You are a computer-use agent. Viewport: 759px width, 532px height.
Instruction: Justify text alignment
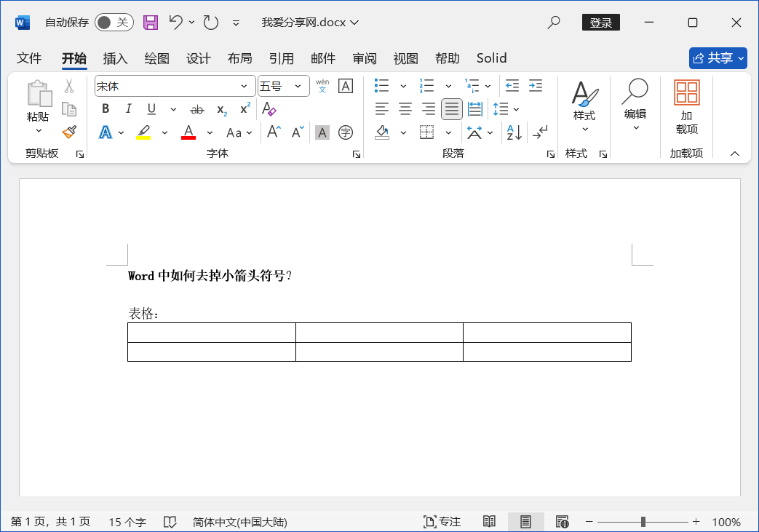click(x=452, y=109)
